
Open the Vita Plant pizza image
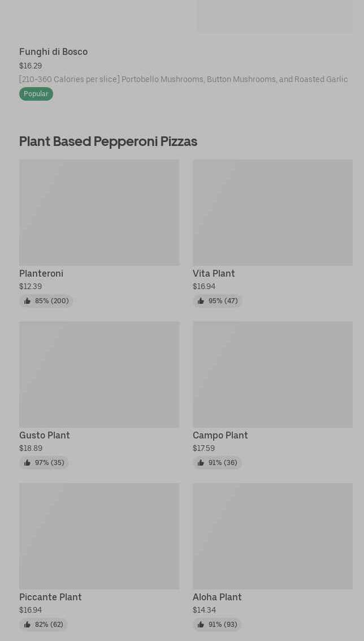click(x=272, y=212)
